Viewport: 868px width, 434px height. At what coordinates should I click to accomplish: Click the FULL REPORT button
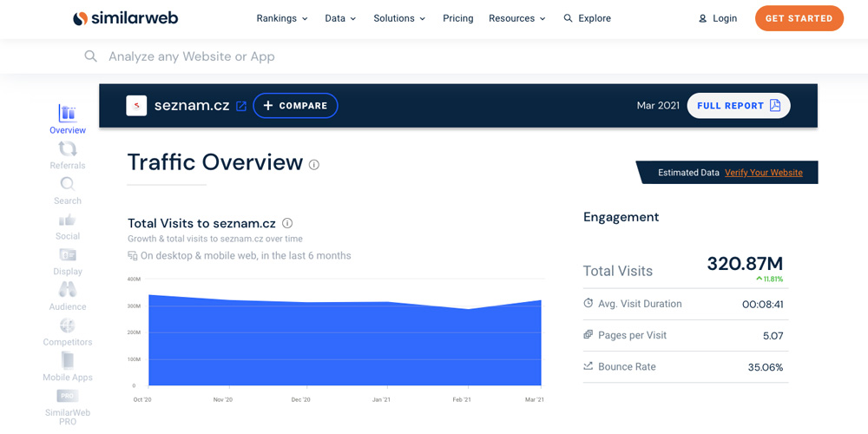[739, 106]
